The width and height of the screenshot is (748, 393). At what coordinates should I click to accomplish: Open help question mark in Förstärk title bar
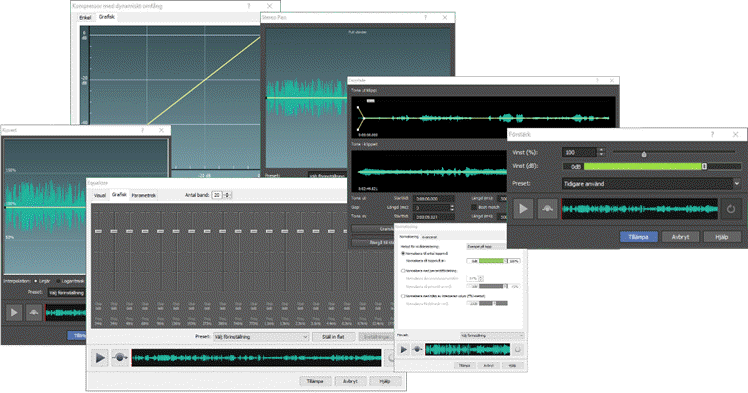click(712, 134)
